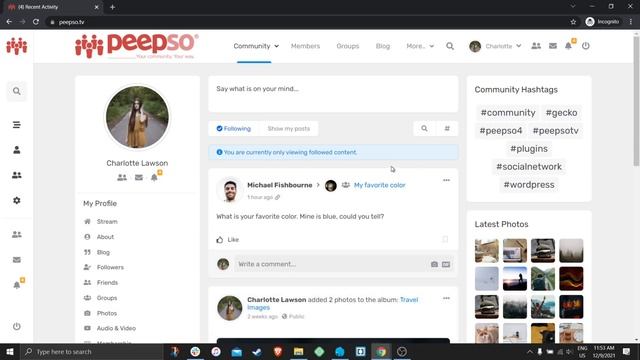Viewport: 640px width, 360px height.
Task: Reload the page in browser toolbar
Action: (x=36, y=22)
